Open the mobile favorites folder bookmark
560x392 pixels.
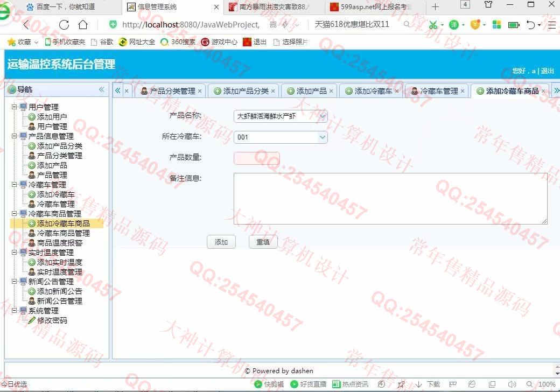tap(65, 42)
